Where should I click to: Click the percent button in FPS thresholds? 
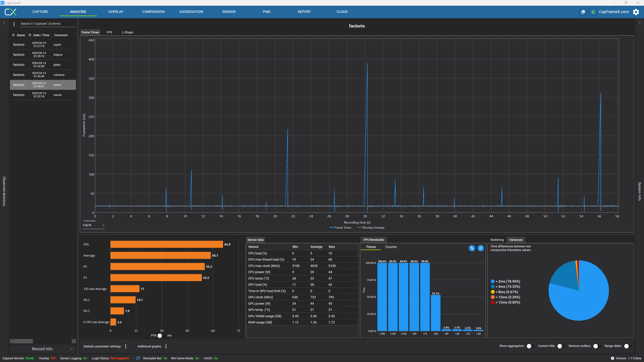tap(472, 248)
